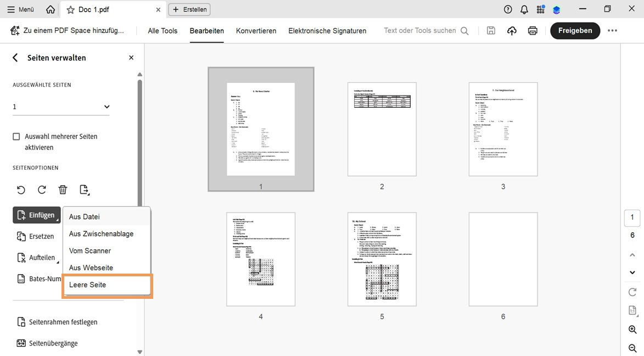Select the rotate left icon in Seitenoptionen
Image resolution: width=644 pixels, height=356 pixels.
pyautogui.click(x=20, y=190)
